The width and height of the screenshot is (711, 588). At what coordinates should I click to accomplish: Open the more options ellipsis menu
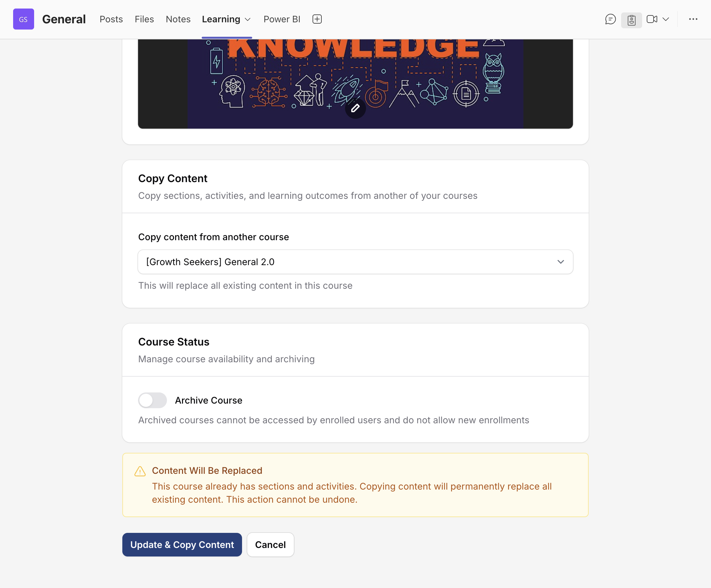click(693, 19)
